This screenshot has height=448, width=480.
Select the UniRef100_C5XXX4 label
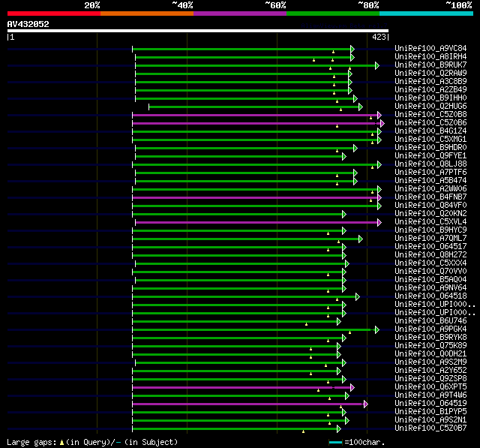coord(430,263)
